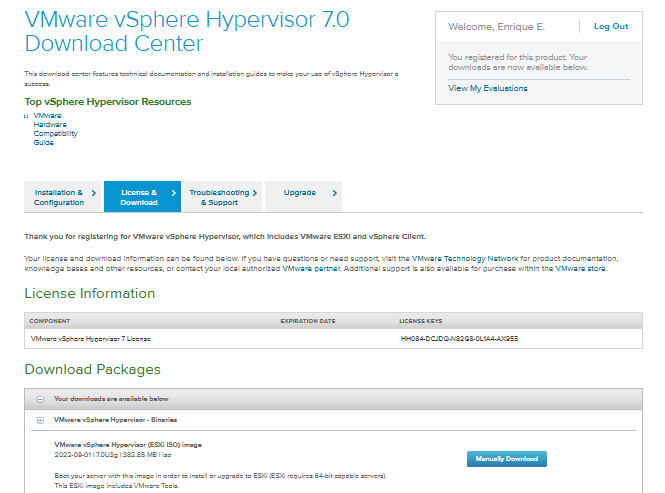This screenshot has width=665, height=493.
Task: Collapse VMware vSphere Hypervisor - Binaries section
Action: point(40,420)
